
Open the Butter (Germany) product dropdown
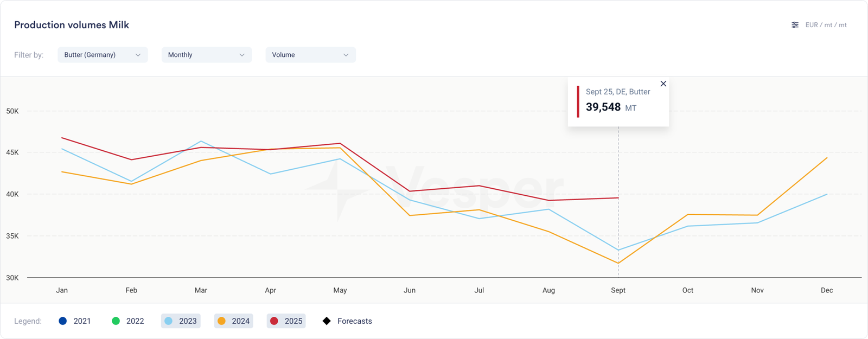tap(103, 55)
